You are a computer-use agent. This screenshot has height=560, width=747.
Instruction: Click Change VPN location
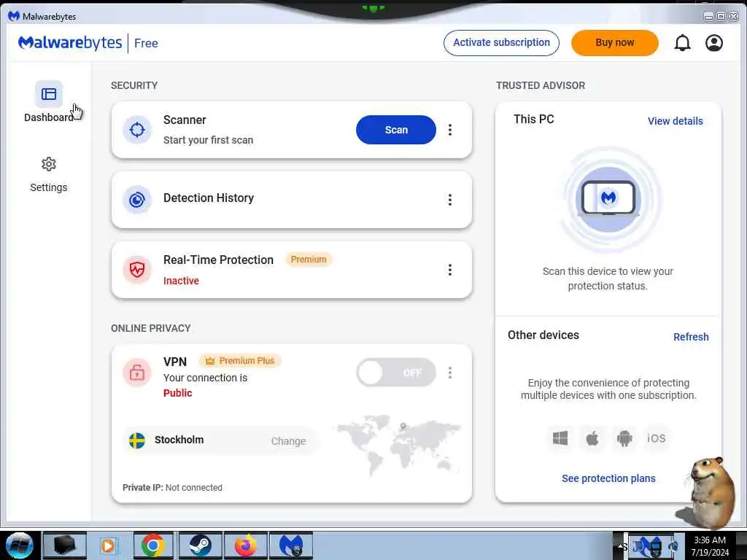[x=288, y=441]
